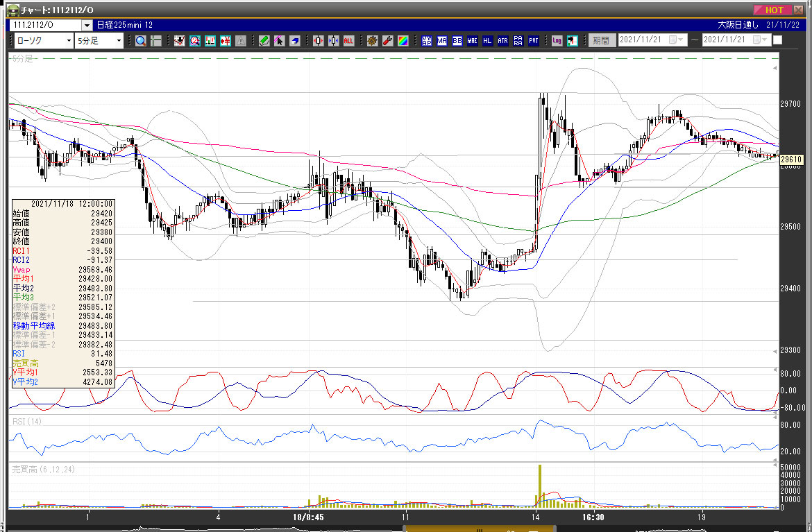Viewport: 812px width, 532px height.
Task: Click the magnifying glass zoom icon
Action: [140, 40]
